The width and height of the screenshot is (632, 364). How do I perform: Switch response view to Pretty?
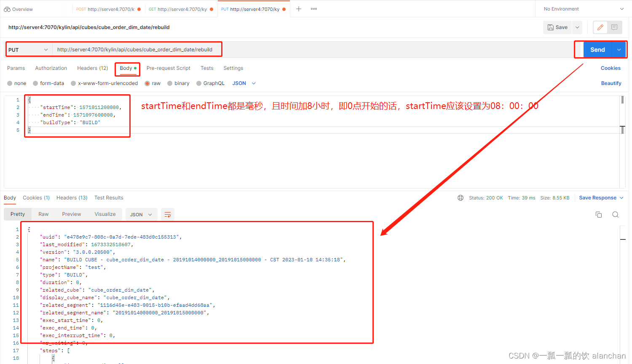click(18, 214)
